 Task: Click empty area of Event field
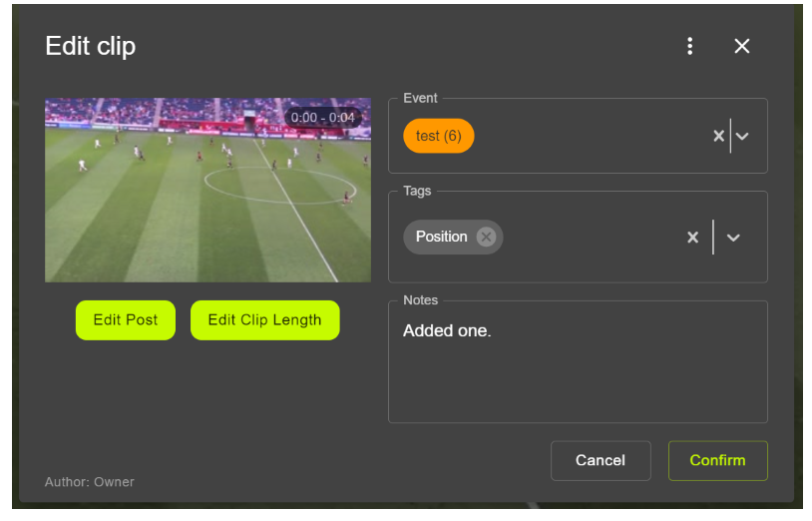[x=589, y=136]
